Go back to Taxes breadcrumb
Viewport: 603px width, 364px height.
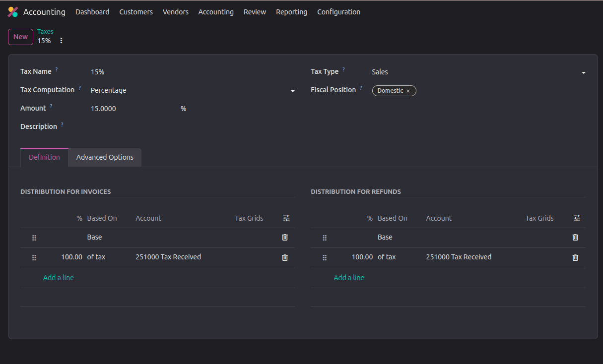click(45, 31)
